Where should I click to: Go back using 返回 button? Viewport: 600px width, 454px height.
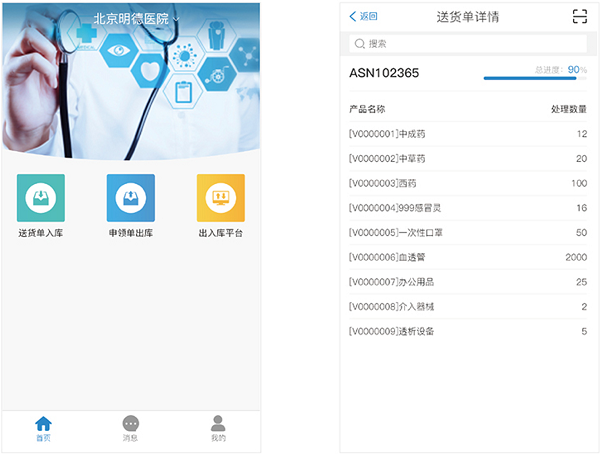(364, 16)
